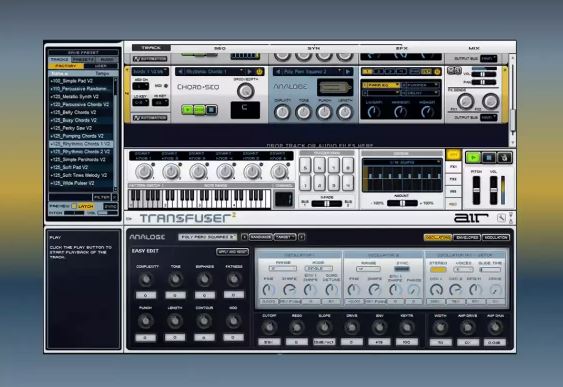Open the Rhythmic Chords 1 preset dropdown
This screenshot has height=387, width=563.
tap(214, 71)
